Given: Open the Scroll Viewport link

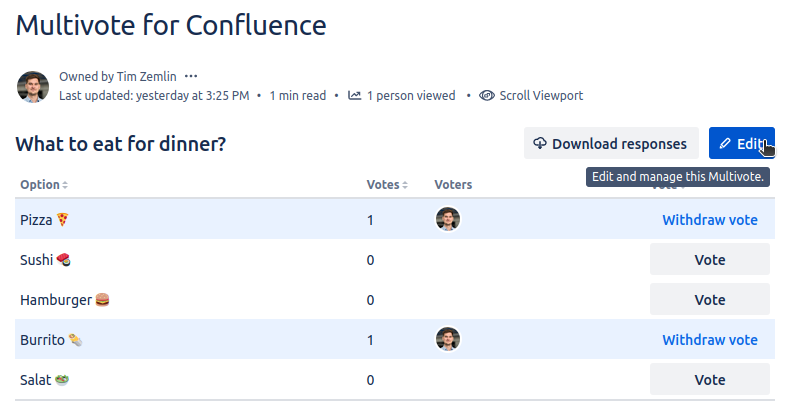Looking at the screenshot, I should click(x=541, y=96).
